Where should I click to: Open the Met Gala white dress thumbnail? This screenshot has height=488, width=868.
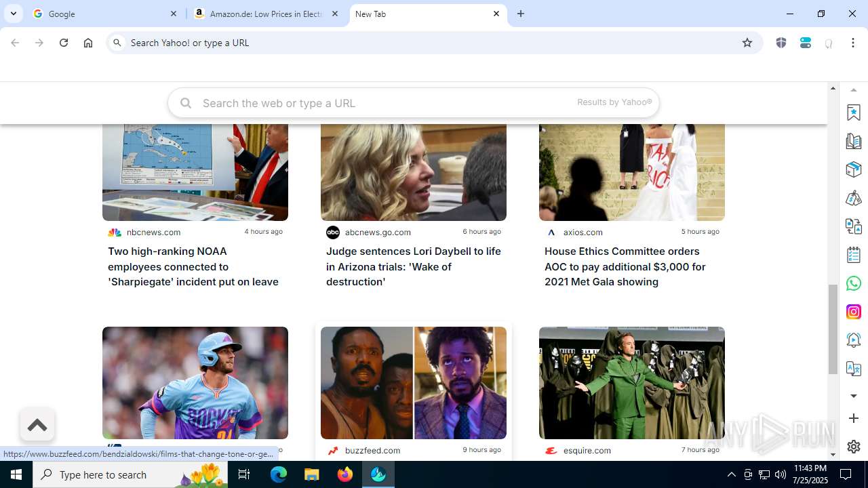(632, 172)
